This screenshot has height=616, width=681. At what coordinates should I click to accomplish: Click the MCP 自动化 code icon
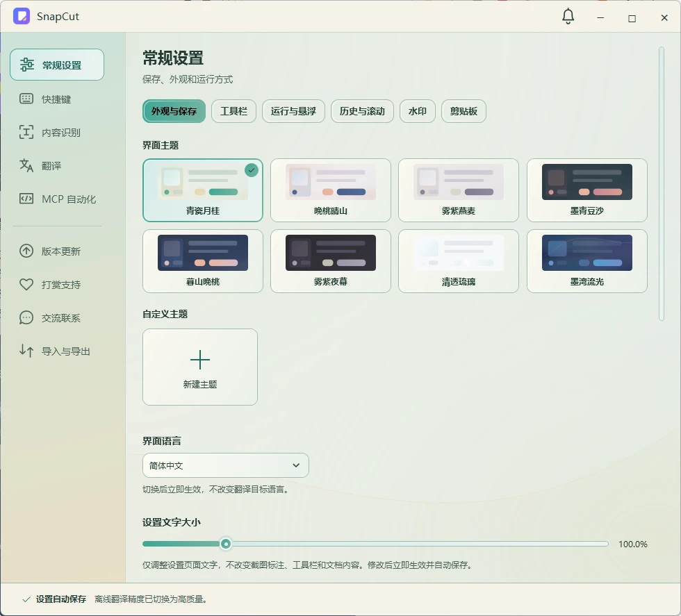pos(26,199)
